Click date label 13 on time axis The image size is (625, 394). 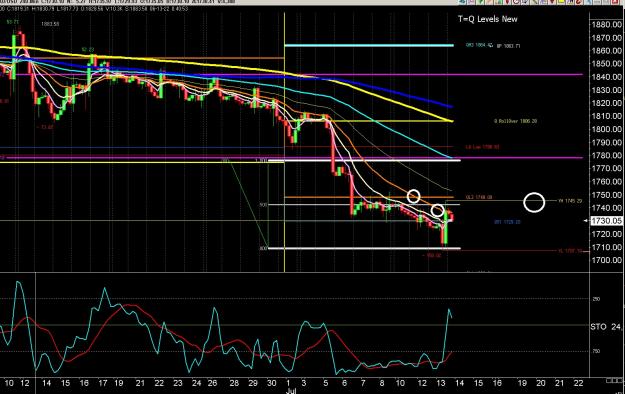(440, 383)
